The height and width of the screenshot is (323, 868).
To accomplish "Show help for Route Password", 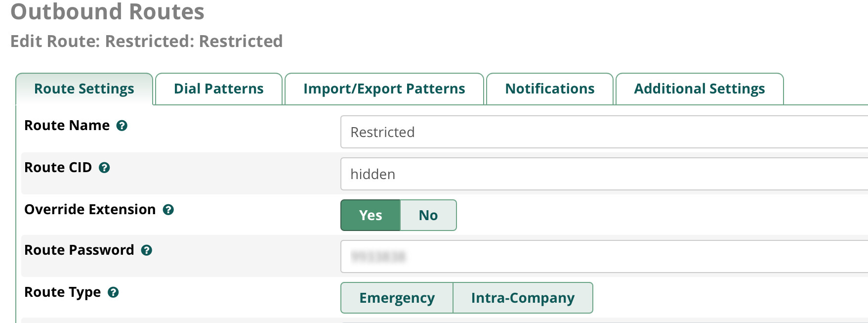I will (147, 250).
